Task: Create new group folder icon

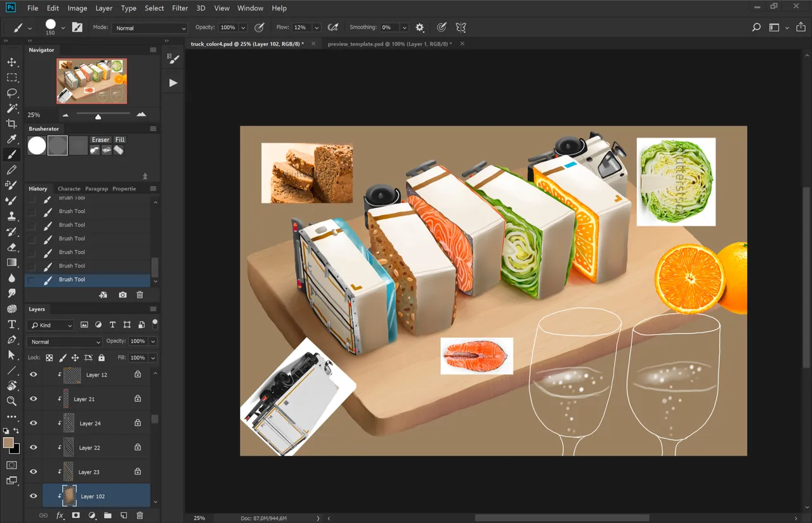Action: pyautogui.click(x=107, y=515)
